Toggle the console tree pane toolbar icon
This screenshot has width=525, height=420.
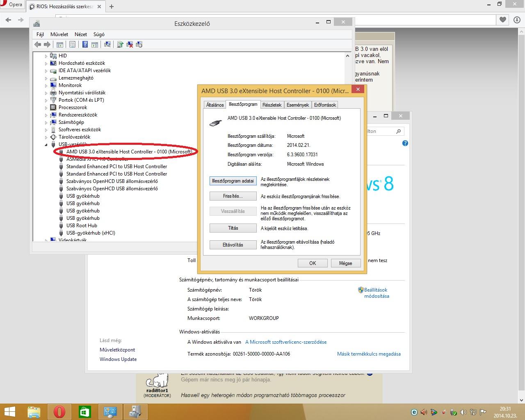[60, 44]
